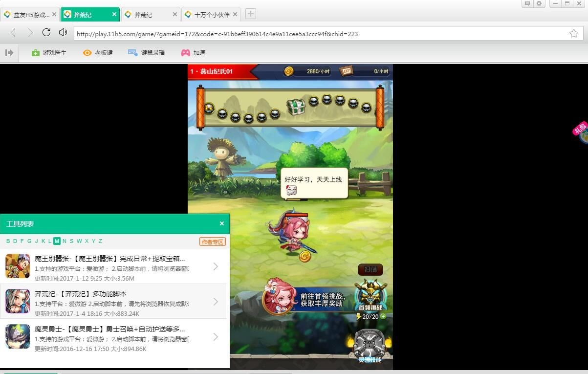This screenshot has width=588, height=374.
Task: Filter tool list by letter Y
Action: tap(93, 241)
